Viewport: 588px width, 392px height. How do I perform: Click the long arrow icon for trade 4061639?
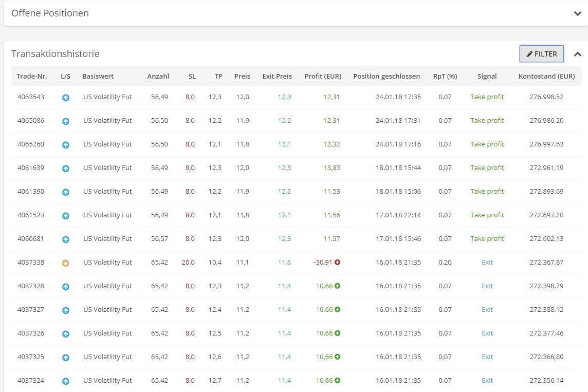coord(65,168)
